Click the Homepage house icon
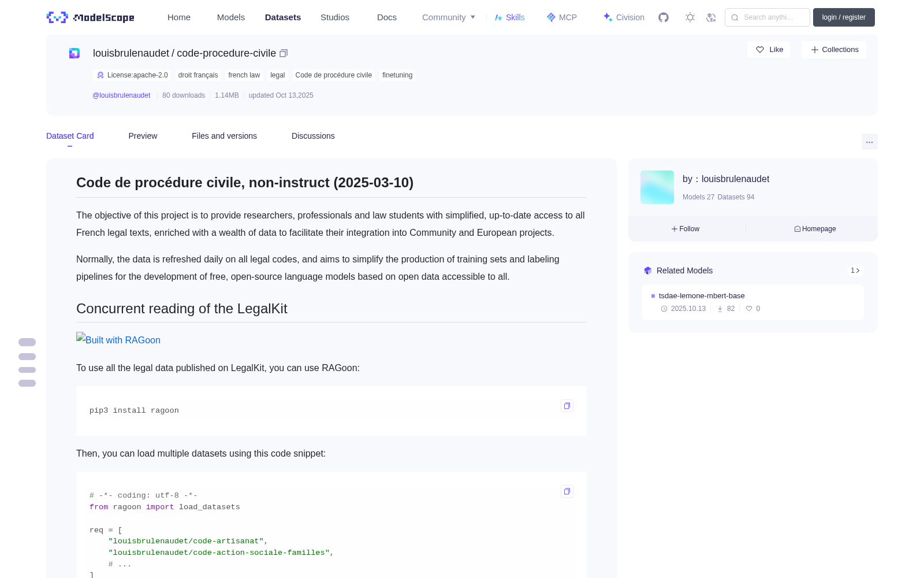 (x=798, y=229)
